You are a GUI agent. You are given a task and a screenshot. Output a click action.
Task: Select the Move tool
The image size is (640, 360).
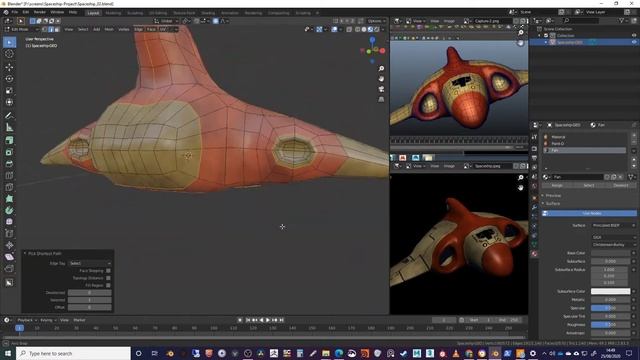point(9,67)
